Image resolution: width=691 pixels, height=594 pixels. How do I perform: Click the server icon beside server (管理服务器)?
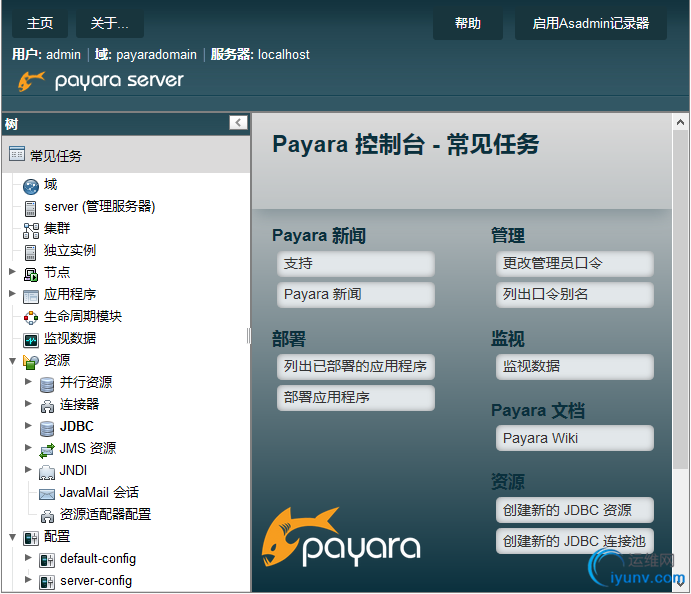click(x=30, y=208)
